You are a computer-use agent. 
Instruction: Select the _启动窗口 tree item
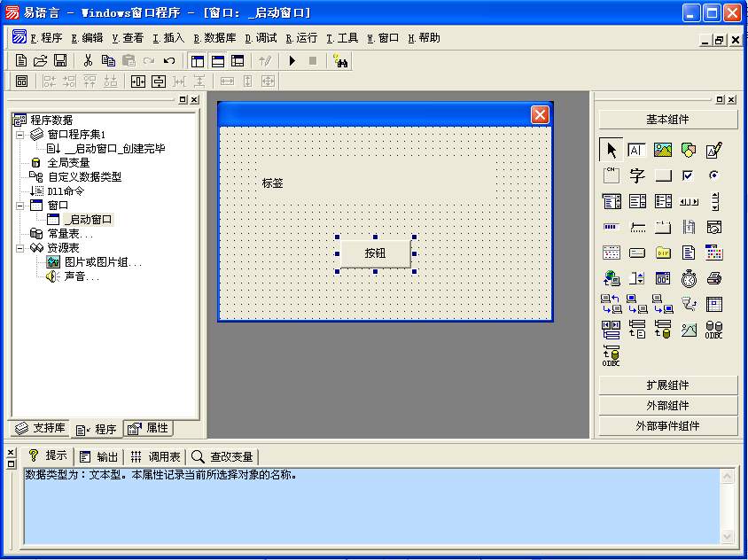[x=89, y=220]
